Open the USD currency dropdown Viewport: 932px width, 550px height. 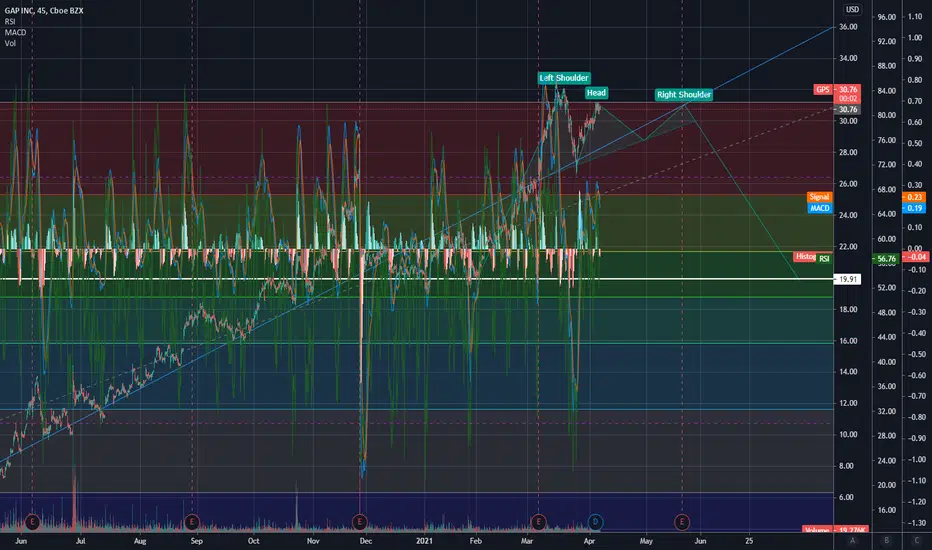(852, 9)
